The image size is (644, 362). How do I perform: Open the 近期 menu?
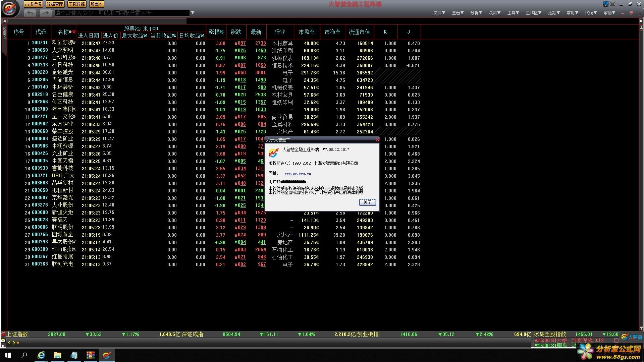554,13
